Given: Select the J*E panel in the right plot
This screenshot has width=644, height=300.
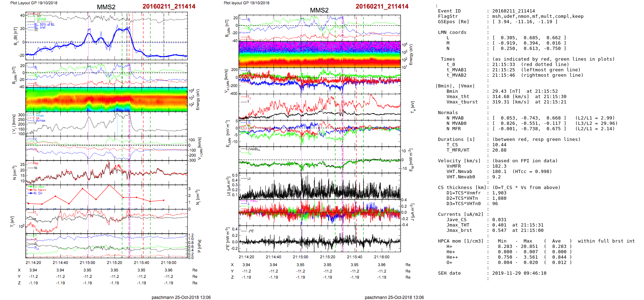Looking at the screenshot, I should click(x=319, y=239).
